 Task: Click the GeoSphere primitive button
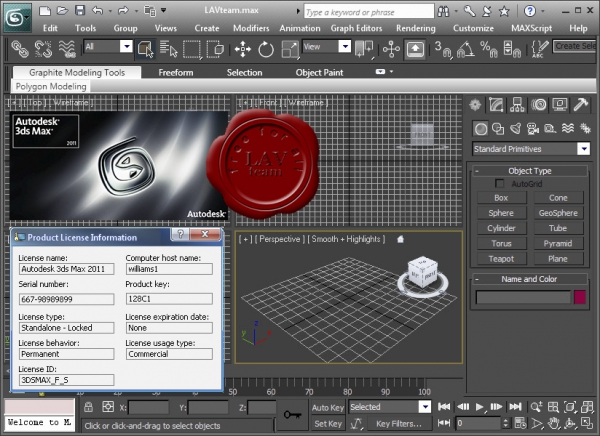point(558,213)
